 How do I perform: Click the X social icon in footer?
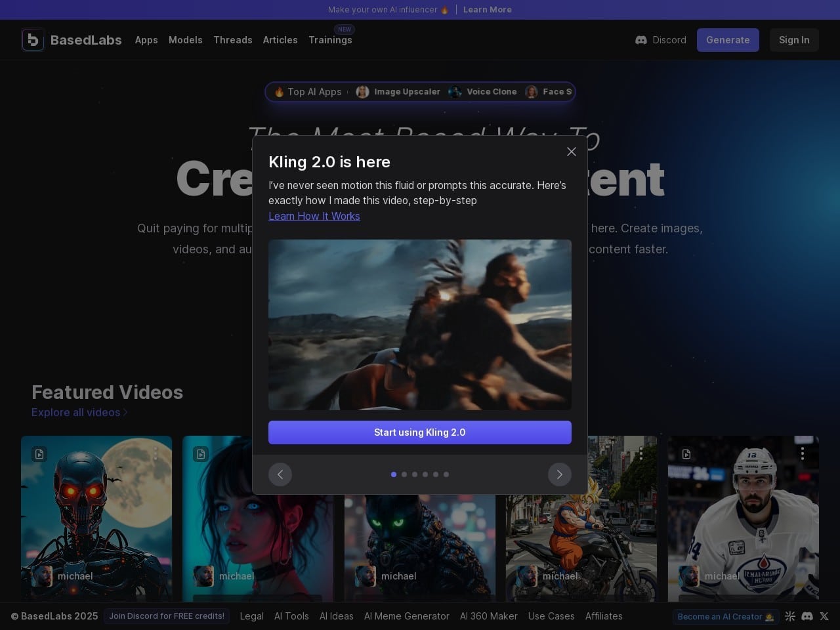coord(824,616)
